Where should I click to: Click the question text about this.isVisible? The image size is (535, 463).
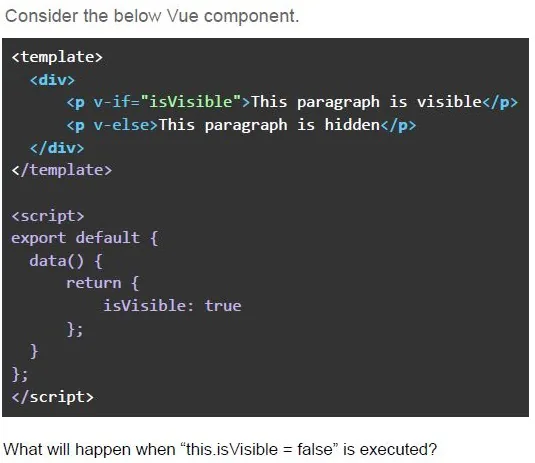[220, 449]
